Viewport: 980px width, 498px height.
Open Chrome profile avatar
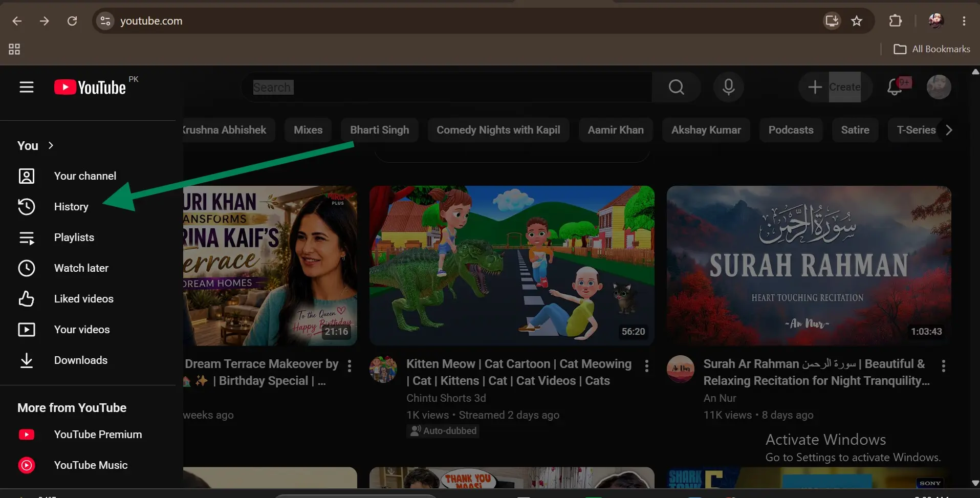coord(936,21)
